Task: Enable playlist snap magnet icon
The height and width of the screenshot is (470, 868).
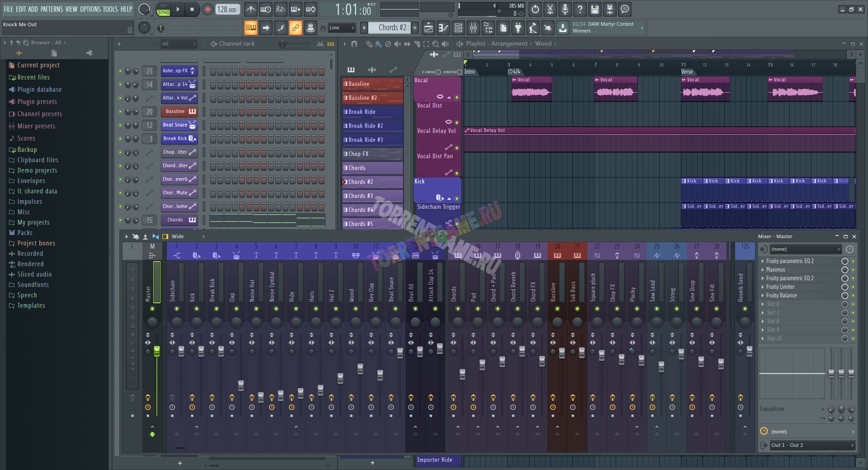Action: pos(354,44)
